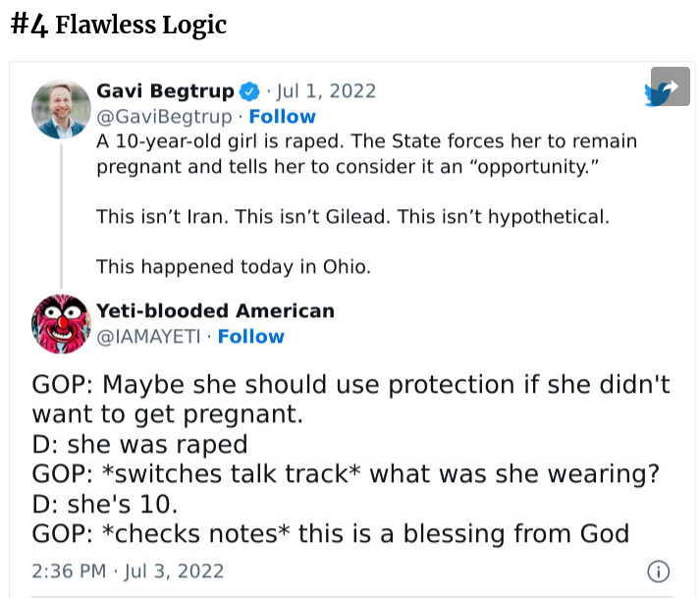Open the @IAMAYETI handle link
The image size is (700, 598).
148,336
